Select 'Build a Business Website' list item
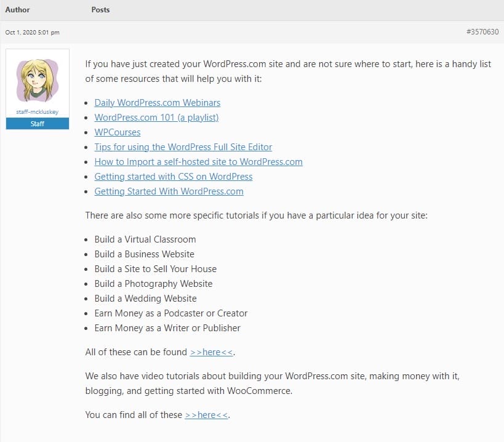 [x=145, y=254]
